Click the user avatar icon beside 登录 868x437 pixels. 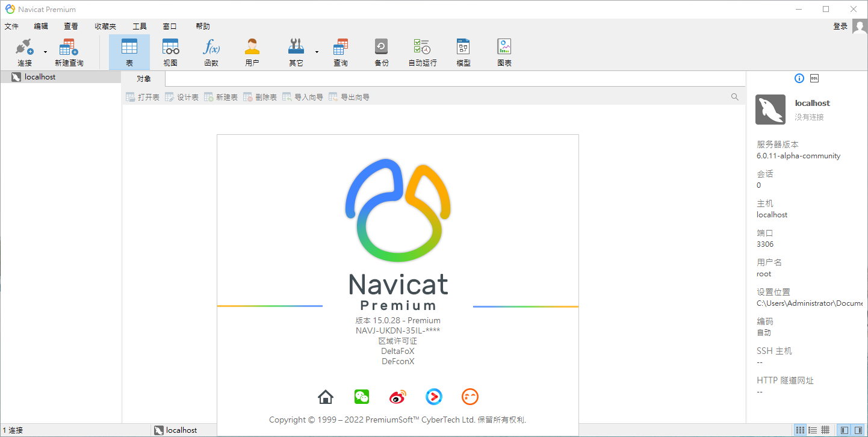point(860,26)
